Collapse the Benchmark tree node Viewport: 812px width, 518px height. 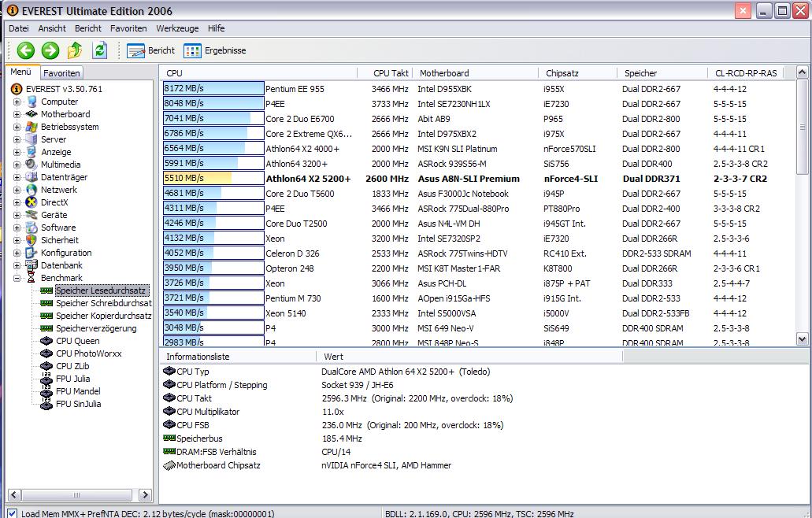[x=17, y=278]
